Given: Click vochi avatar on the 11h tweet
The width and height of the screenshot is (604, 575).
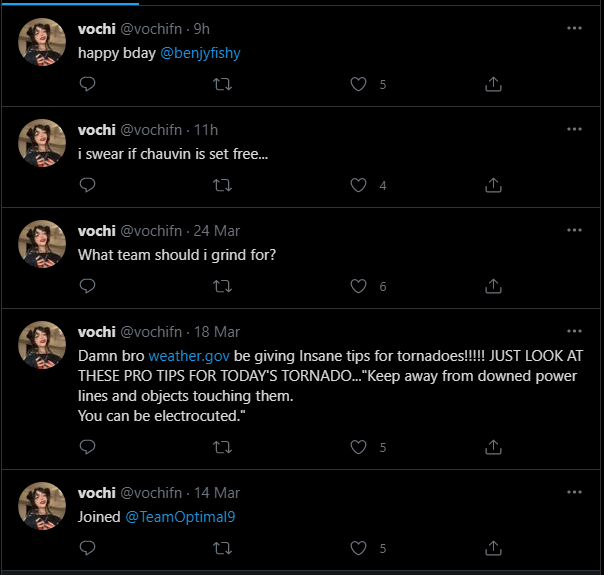Looking at the screenshot, I should (x=42, y=143).
